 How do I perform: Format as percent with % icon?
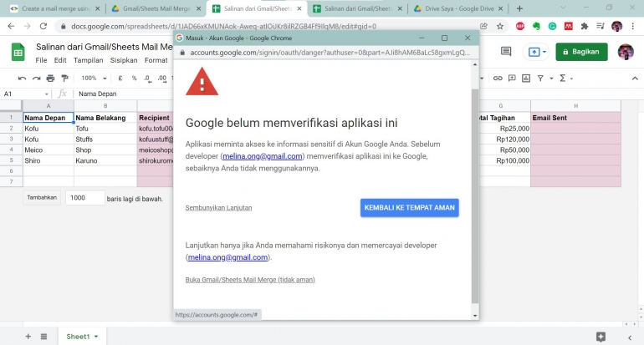tap(134, 78)
